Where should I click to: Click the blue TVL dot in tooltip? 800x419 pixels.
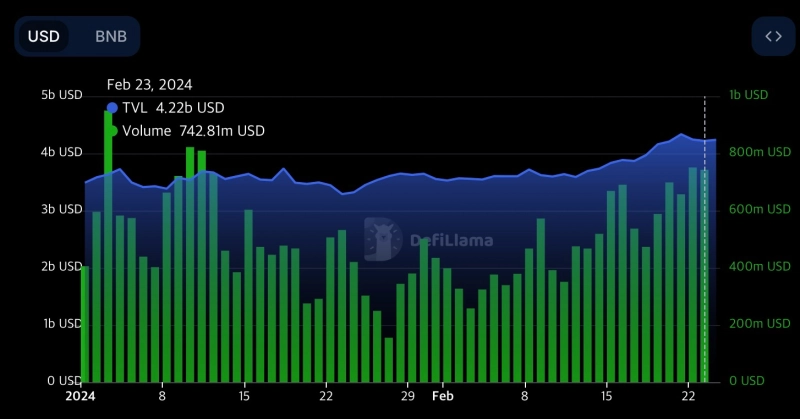[x=112, y=108]
